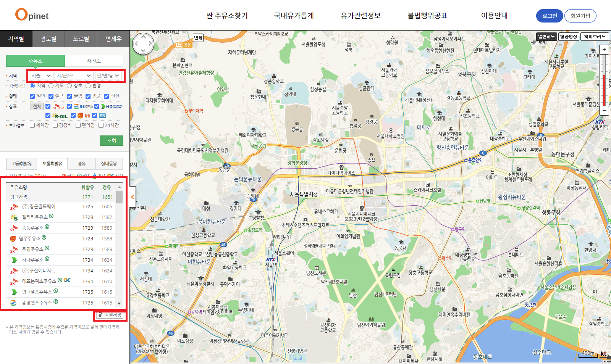This screenshot has width=611, height=364.
Task: Open the 이용안내 menu
Action: (494, 16)
